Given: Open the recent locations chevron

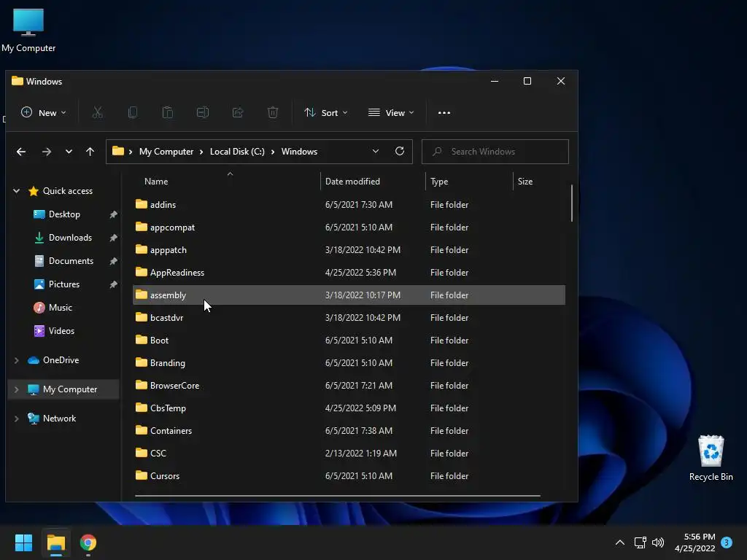Looking at the screenshot, I should click(69, 152).
